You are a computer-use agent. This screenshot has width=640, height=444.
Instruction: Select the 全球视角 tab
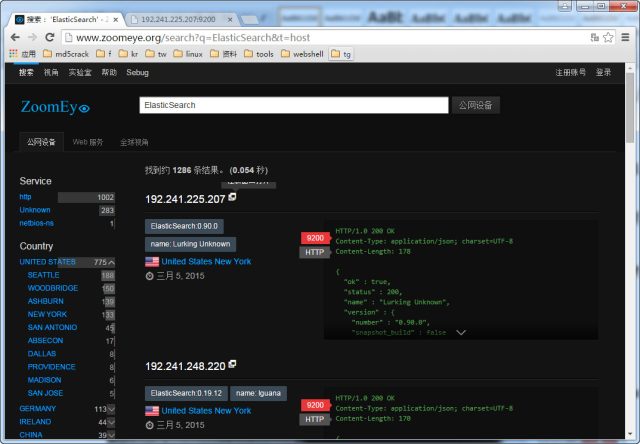(134, 142)
